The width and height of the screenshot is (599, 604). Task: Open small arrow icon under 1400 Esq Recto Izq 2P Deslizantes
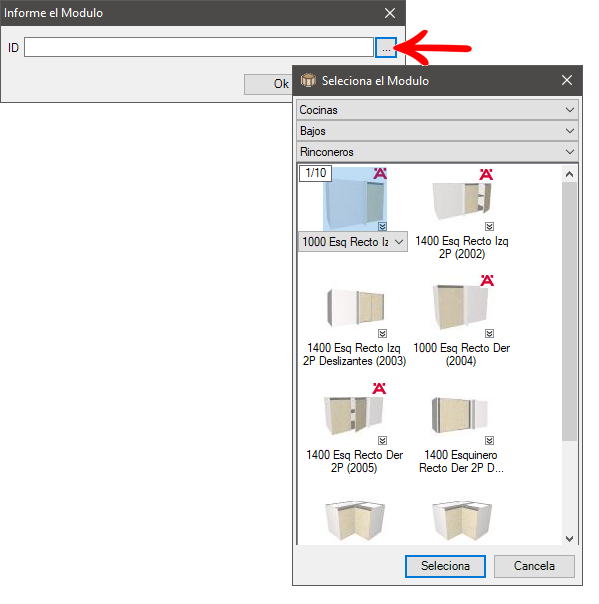point(382,334)
